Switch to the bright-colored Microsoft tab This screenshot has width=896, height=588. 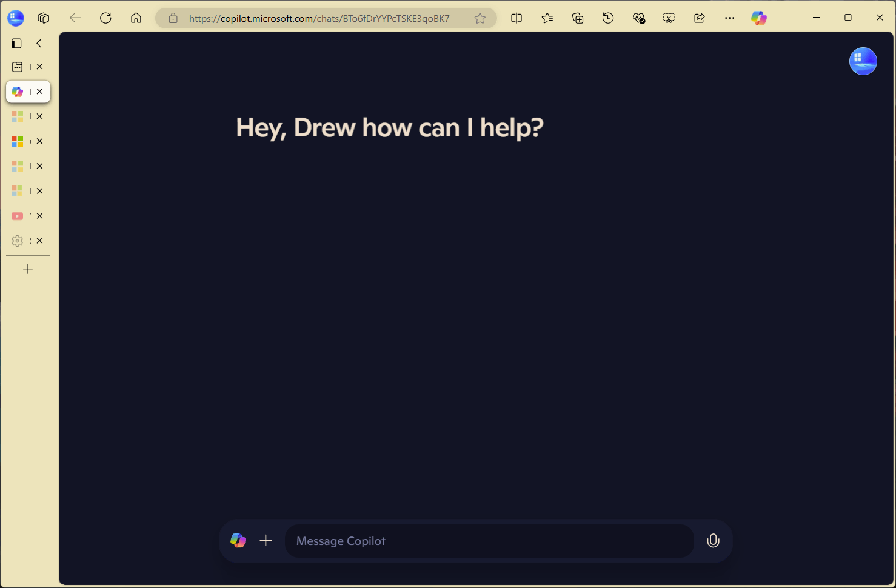[x=18, y=141]
